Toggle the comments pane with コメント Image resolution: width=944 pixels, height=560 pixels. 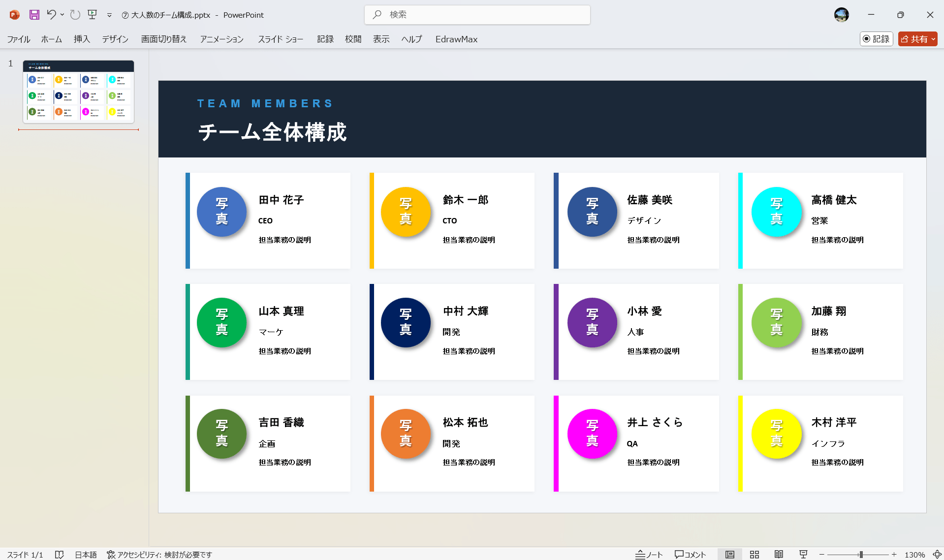tap(690, 554)
